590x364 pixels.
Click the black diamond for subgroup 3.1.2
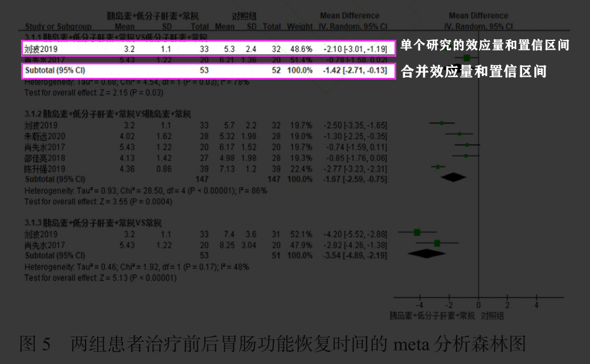(x=454, y=177)
